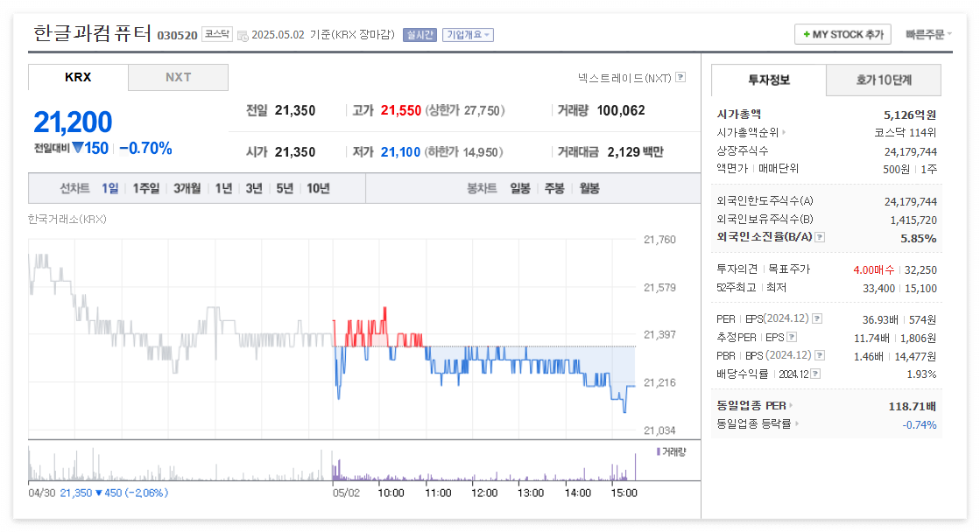Click the 외국인소진율(B/A) help icon
The height and width of the screenshot is (532, 980).
click(x=821, y=235)
